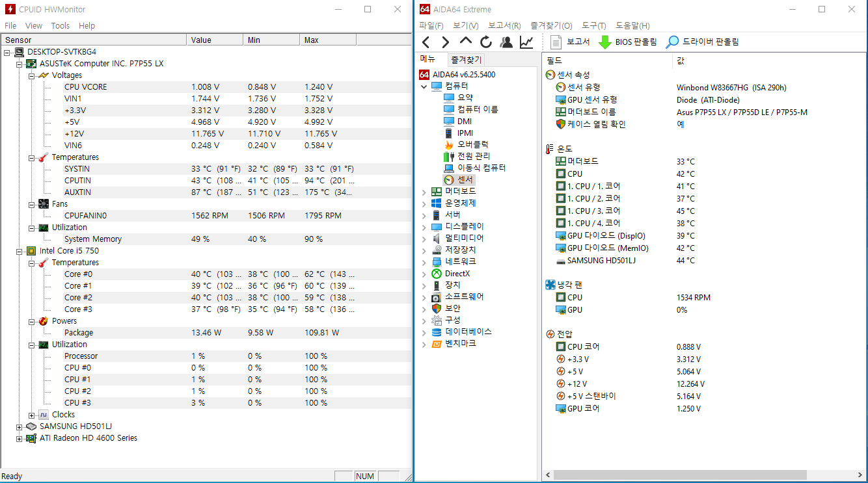Click the 보고서 report toolbar button

click(x=570, y=42)
